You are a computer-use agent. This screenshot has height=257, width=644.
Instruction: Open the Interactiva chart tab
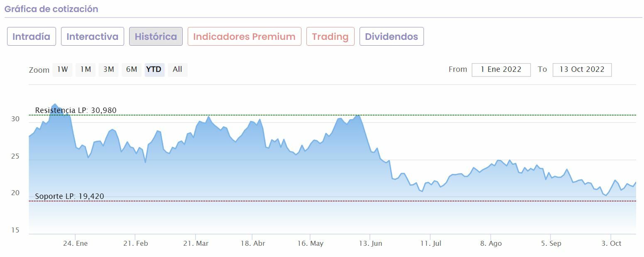[x=92, y=37]
